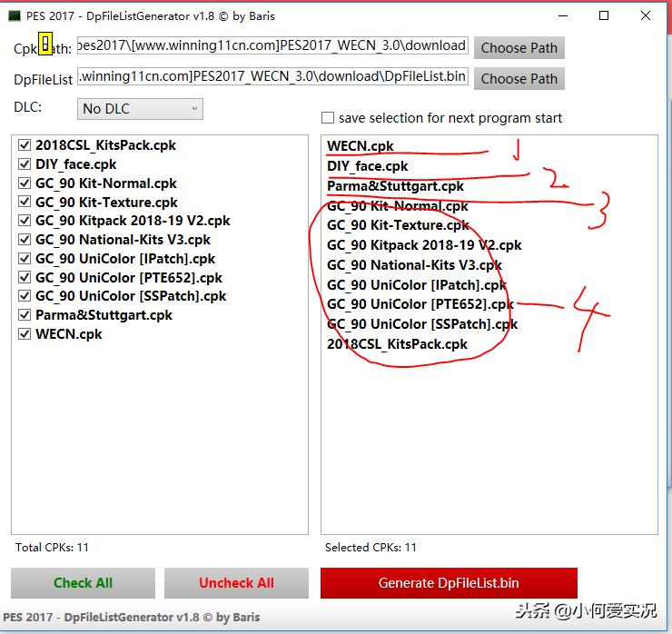This screenshot has height=634, width=672.
Task: Toggle the DIY_face.cpk checkbox
Action: [x=25, y=164]
